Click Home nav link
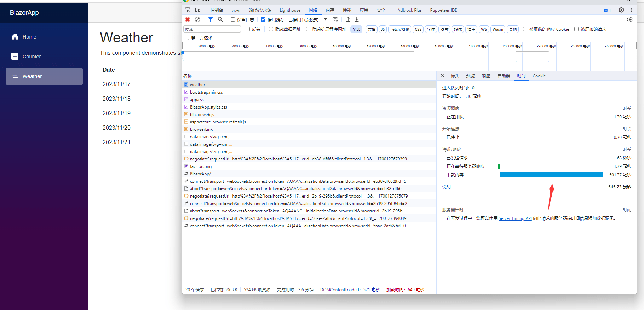The height and width of the screenshot is (310, 644). pyautogui.click(x=44, y=37)
